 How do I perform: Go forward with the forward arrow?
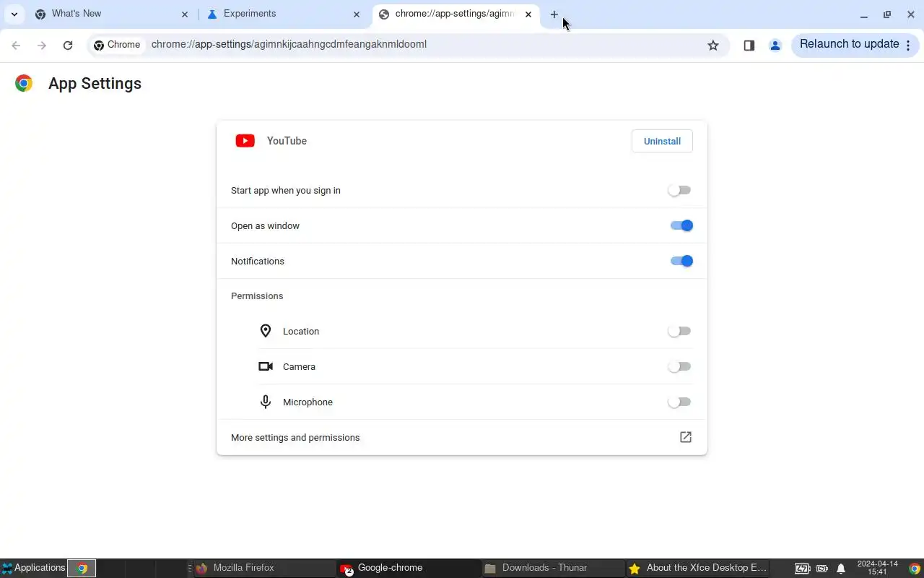(42, 45)
